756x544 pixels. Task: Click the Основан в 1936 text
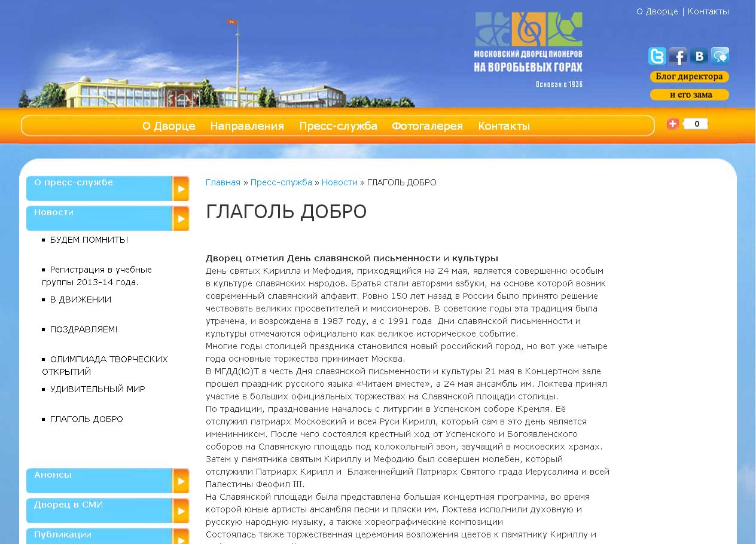coord(559,84)
